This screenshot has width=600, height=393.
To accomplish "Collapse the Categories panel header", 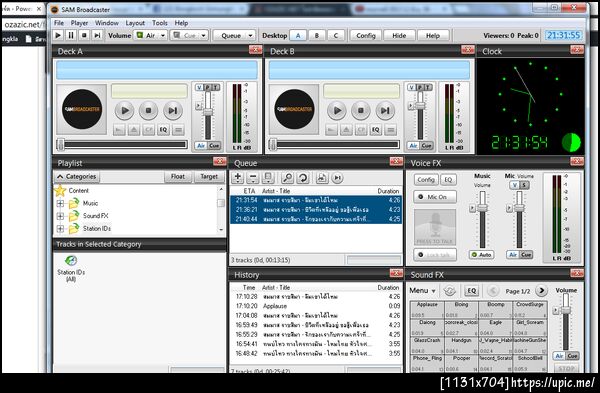I will coord(77,176).
